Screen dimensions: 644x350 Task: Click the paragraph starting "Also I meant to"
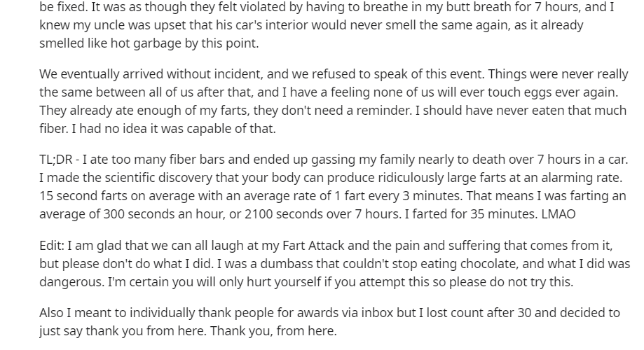pyautogui.click(x=329, y=322)
